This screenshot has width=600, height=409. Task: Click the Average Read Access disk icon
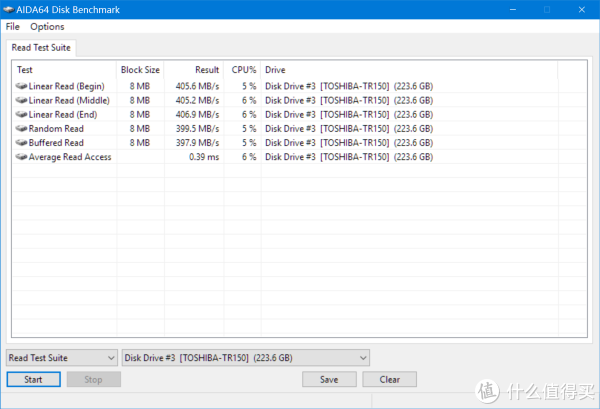21,157
